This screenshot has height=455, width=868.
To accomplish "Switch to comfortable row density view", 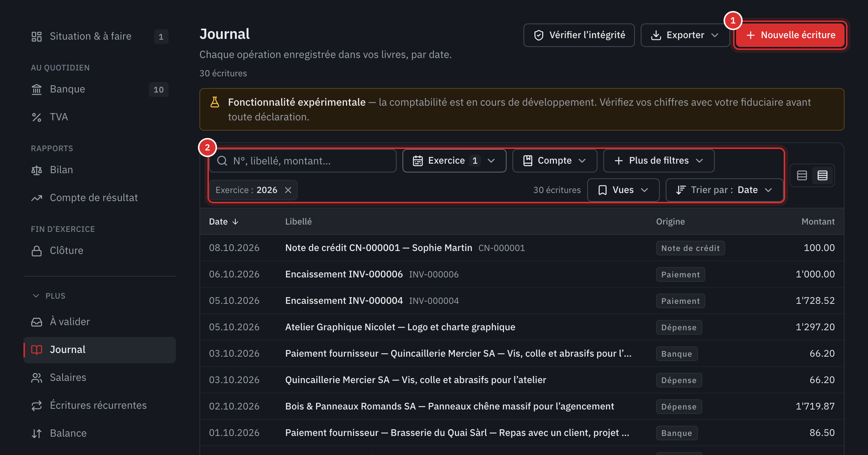I will tap(802, 175).
